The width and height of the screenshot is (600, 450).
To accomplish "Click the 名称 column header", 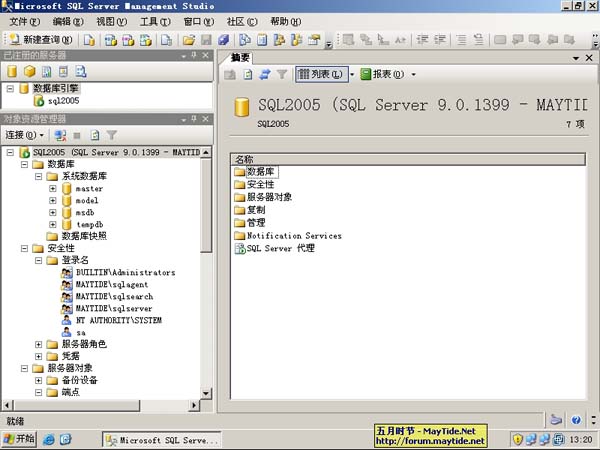I will point(243,159).
